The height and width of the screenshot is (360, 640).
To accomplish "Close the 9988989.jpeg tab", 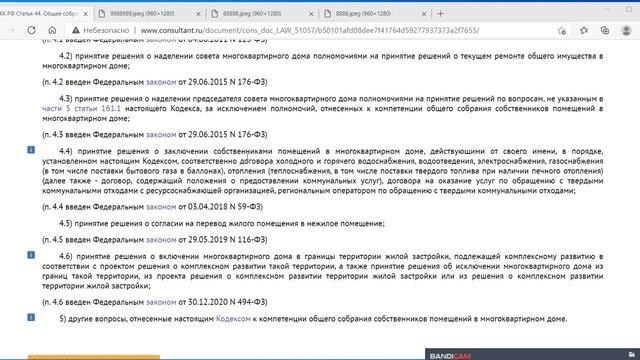I will coord(198,14).
